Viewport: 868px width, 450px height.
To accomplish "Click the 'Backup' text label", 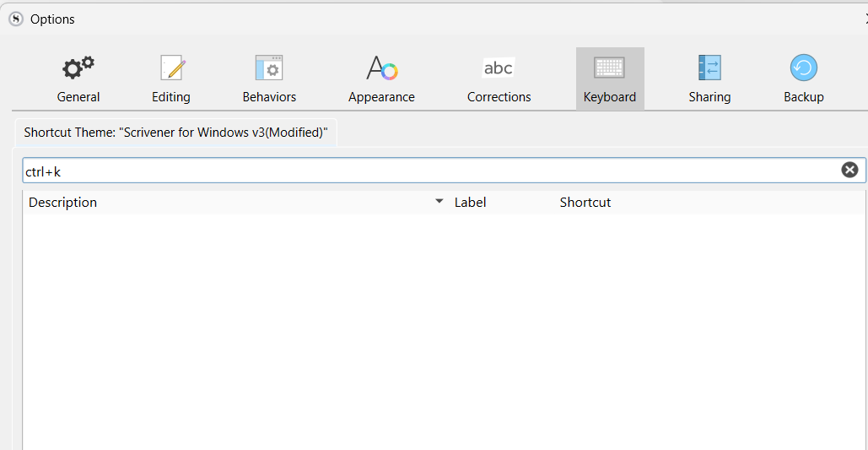I will [x=803, y=97].
